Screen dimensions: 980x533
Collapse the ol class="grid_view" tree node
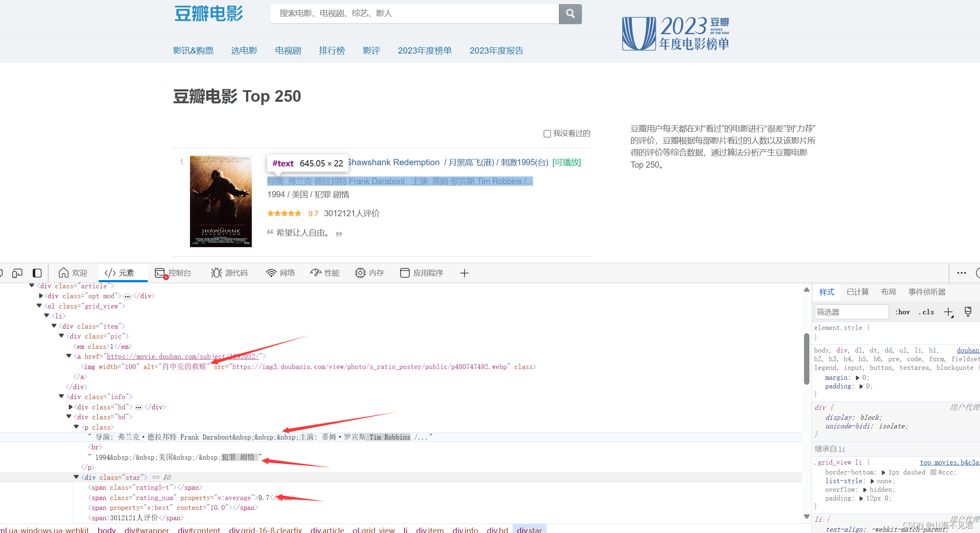(x=38, y=305)
